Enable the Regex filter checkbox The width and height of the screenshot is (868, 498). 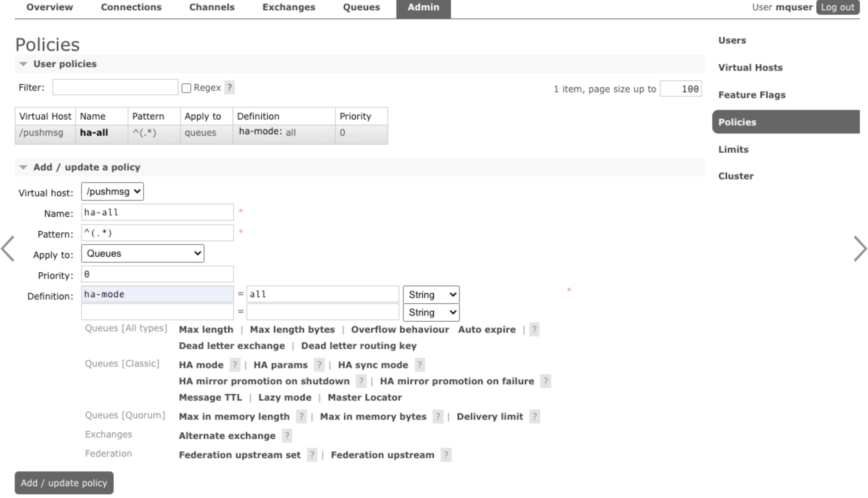[186, 88]
